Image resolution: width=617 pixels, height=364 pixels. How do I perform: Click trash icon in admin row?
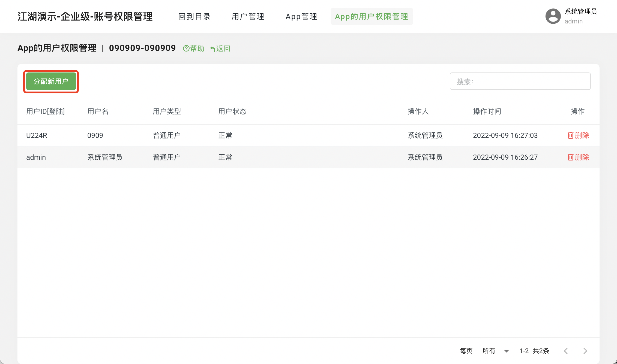[570, 157]
